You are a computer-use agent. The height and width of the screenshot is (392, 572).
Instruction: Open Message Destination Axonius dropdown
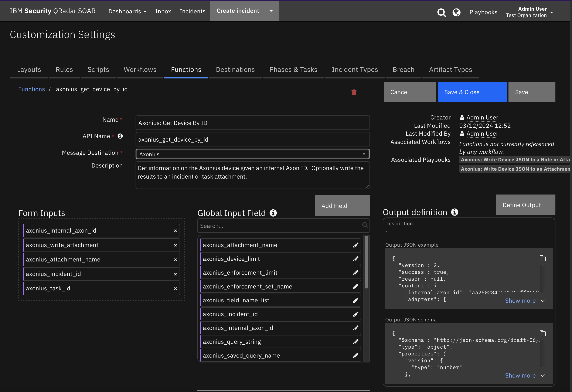252,154
